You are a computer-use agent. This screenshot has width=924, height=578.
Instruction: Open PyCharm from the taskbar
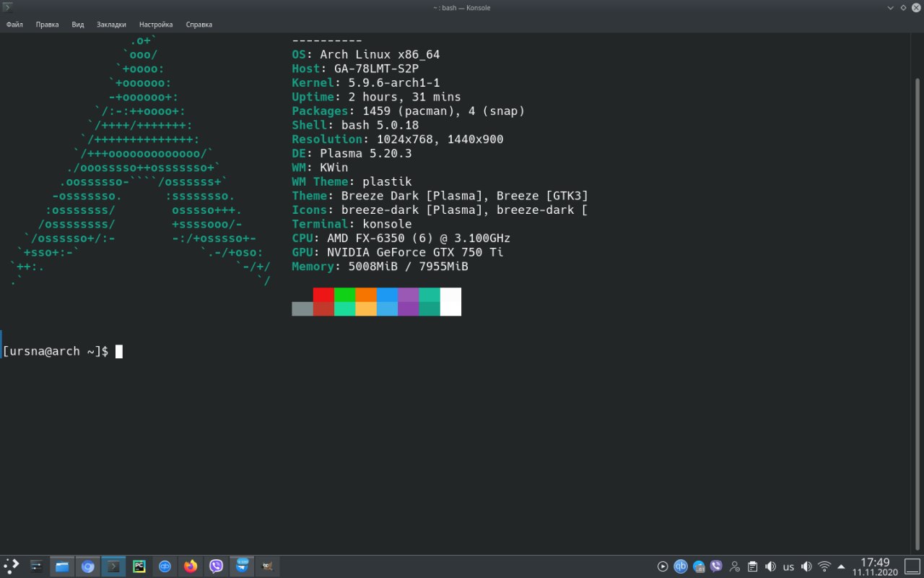139,566
